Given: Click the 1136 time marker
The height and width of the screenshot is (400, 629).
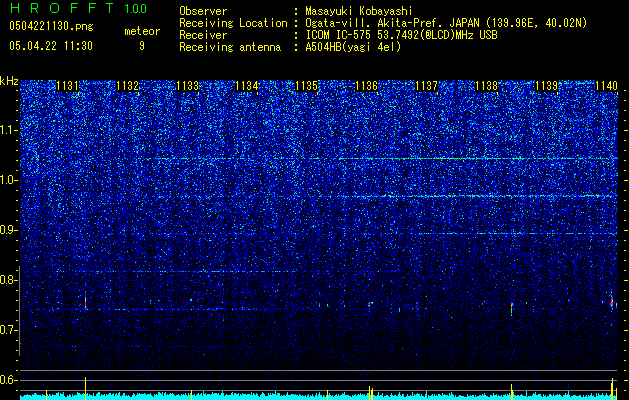Looking at the screenshot, I should point(367,86).
